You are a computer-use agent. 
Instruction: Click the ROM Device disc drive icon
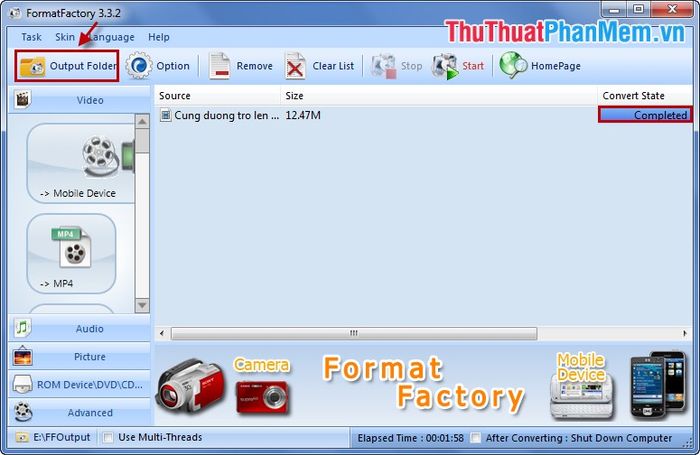point(22,384)
